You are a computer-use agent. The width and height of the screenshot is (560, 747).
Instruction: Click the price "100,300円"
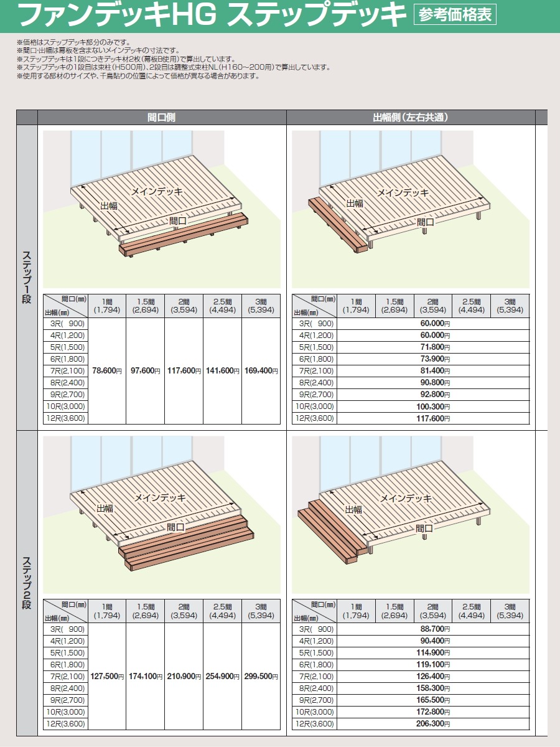coord(432,406)
